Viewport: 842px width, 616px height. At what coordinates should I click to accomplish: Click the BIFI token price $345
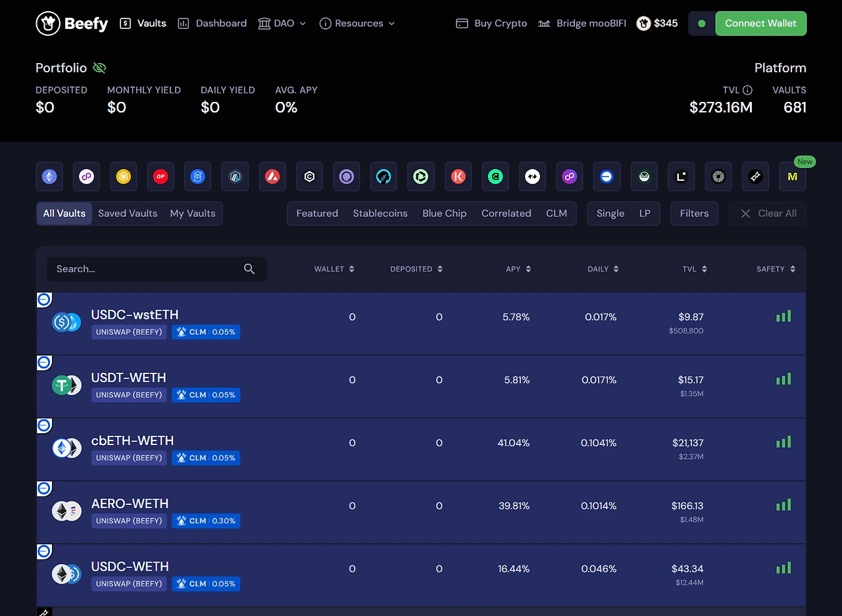tap(657, 23)
